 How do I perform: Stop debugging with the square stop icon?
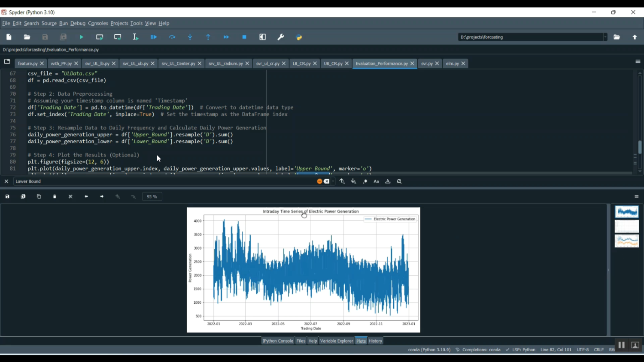pos(244,37)
